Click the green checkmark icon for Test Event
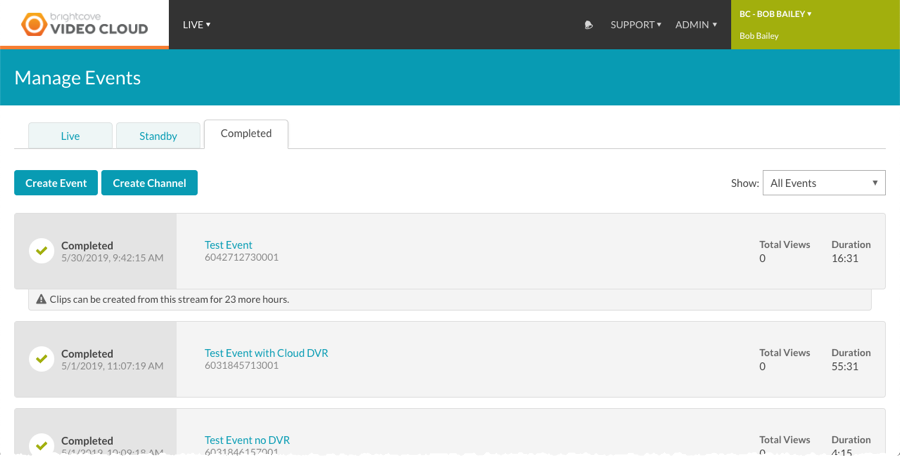This screenshot has width=900, height=456. click(41, 251)
